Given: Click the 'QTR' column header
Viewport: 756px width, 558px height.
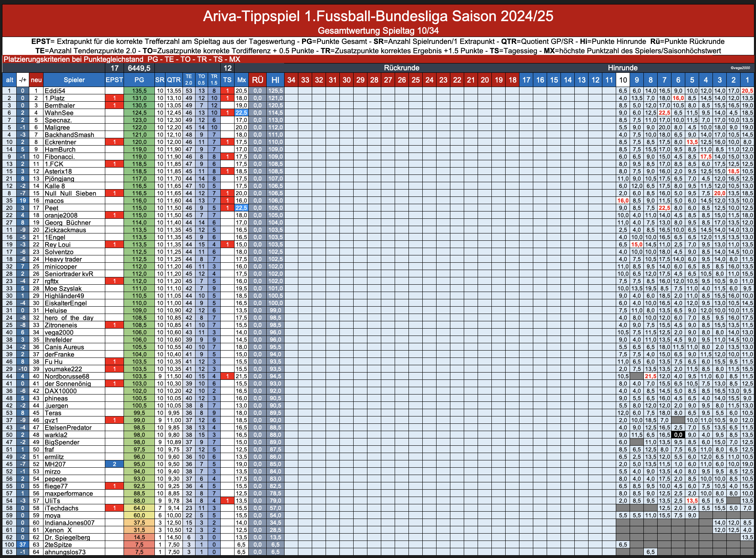Looking at the screenshot, I should 174,80.
